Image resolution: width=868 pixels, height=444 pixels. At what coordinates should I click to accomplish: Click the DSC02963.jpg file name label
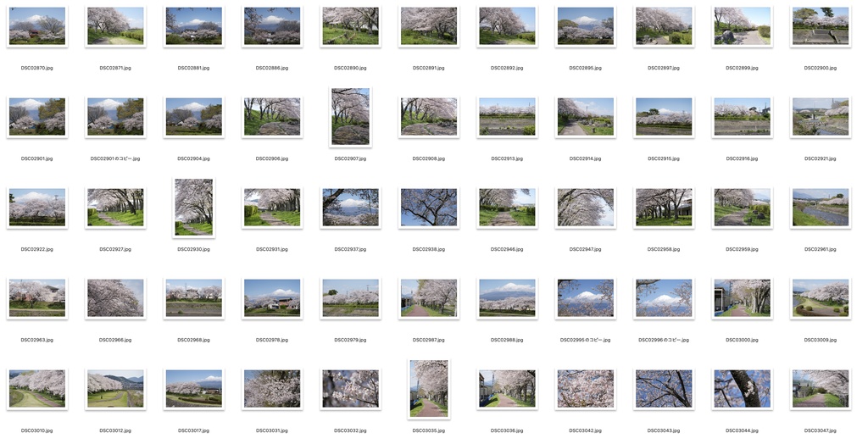click(37, 340)
